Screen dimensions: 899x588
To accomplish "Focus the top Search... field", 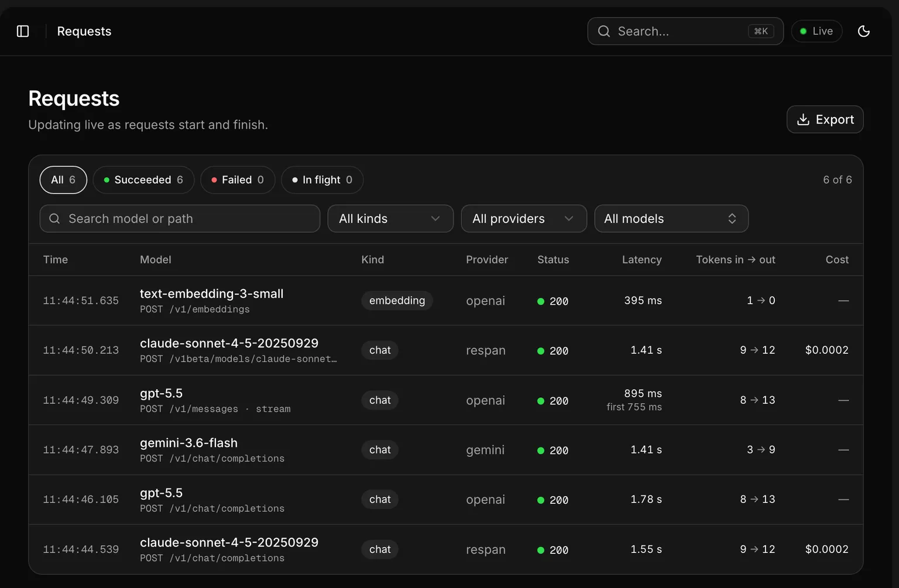I will tap(685, 31).
